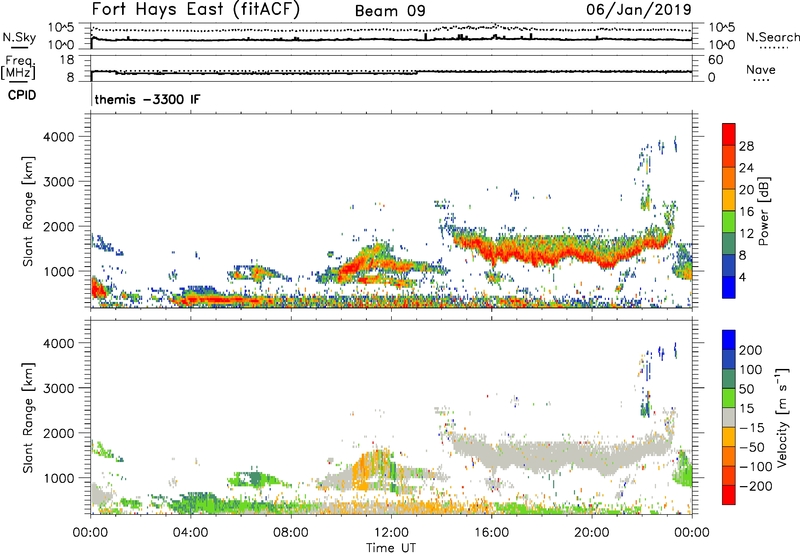The image size is (800, 554).
Task: Click the "04:00" time tick label
Action: pyautogui.click(x=190, y=533)
